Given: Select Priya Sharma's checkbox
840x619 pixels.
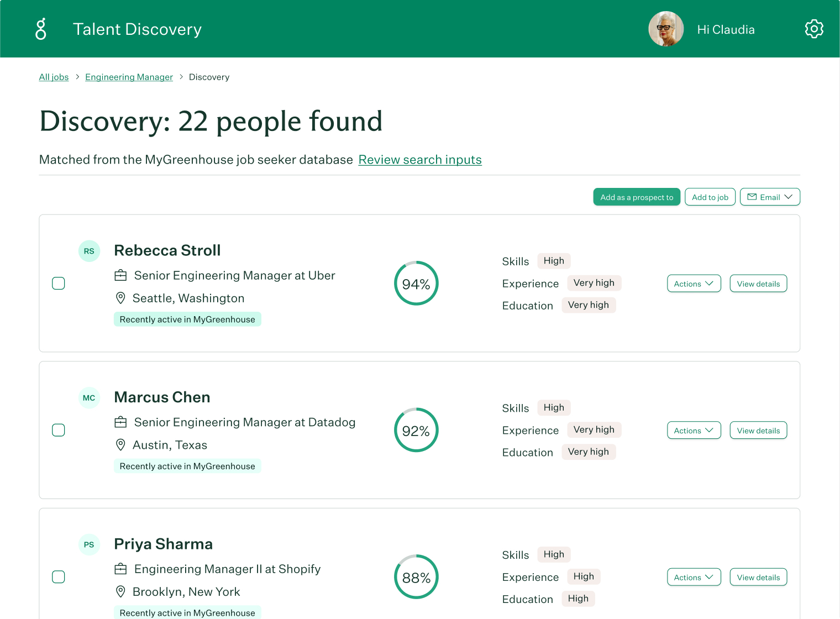Looking at the screenshot, I should (x=59, y=577).
